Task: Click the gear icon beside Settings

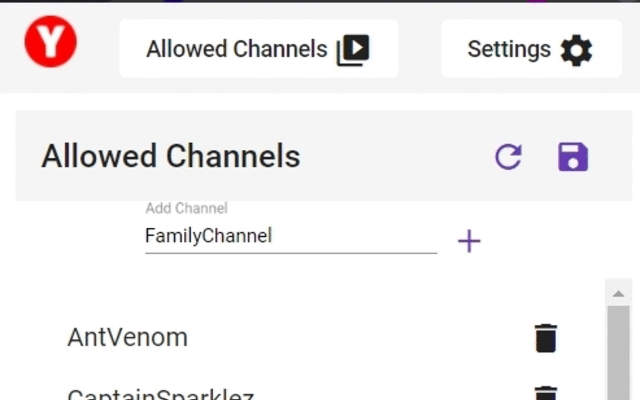Action: coord(576,49)
